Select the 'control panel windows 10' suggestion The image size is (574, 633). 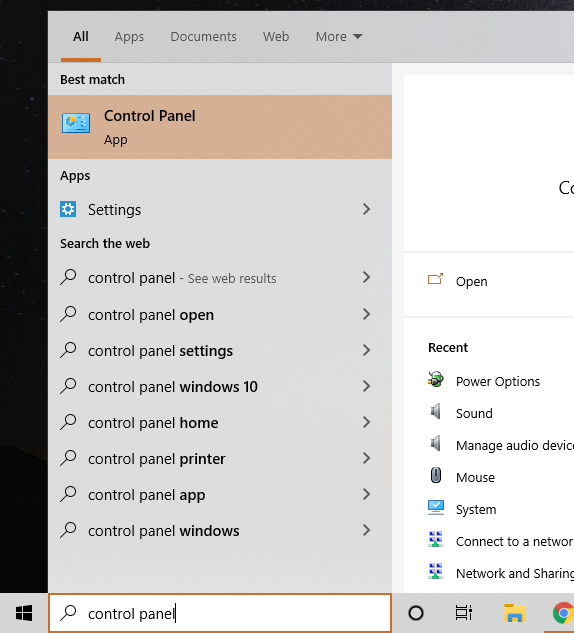coord(173,387)
